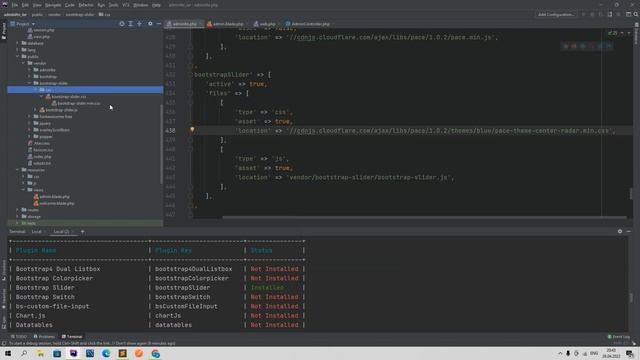Click vendor in breadcrumb path
This screenshot has width=640, height=360.
pyautogui.click(x=54, y=15)
